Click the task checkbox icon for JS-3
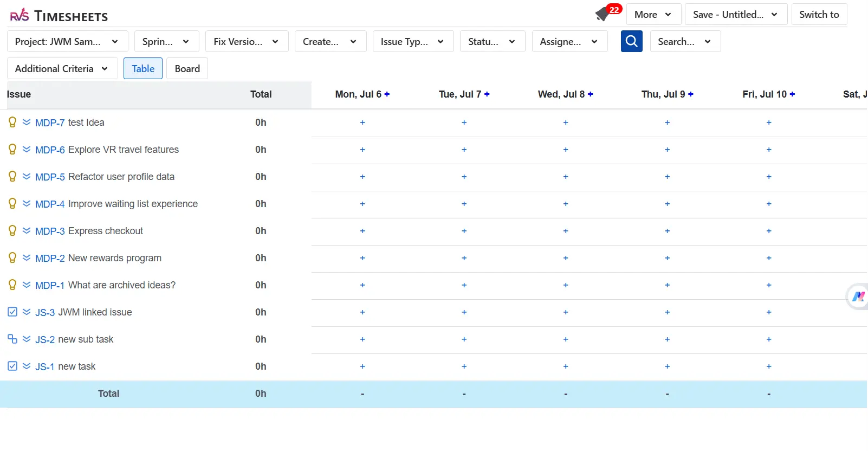Image resolution: width=868 pixels, height=451 pixels. [12, 312]
